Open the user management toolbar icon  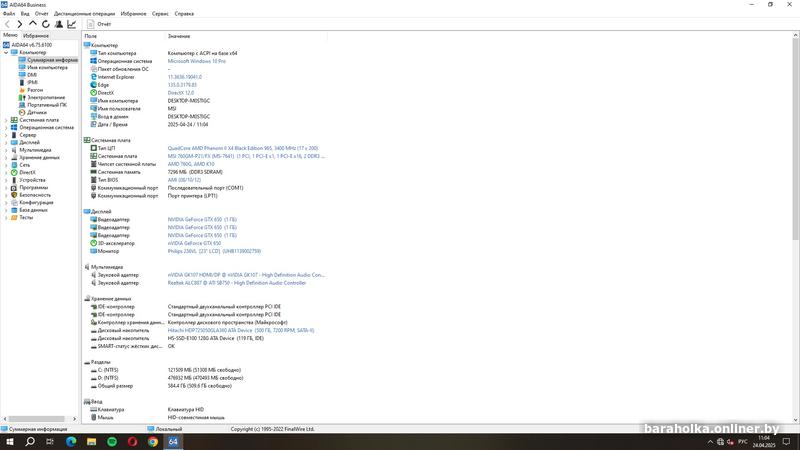pyautogui.click(x=59, y=24)
